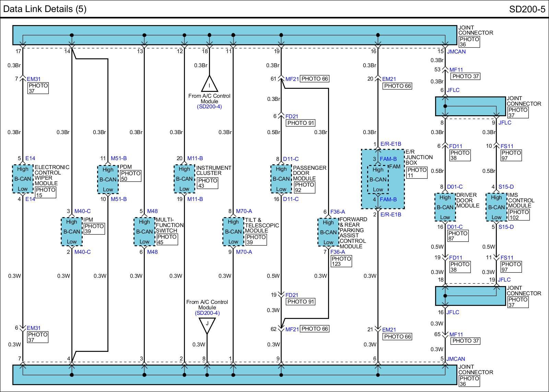Viewport: 549px width, 392px height.
Task: Select the Passenger Door Module B-CAN block
Action: pyautogui.click(x=281, y=179)
